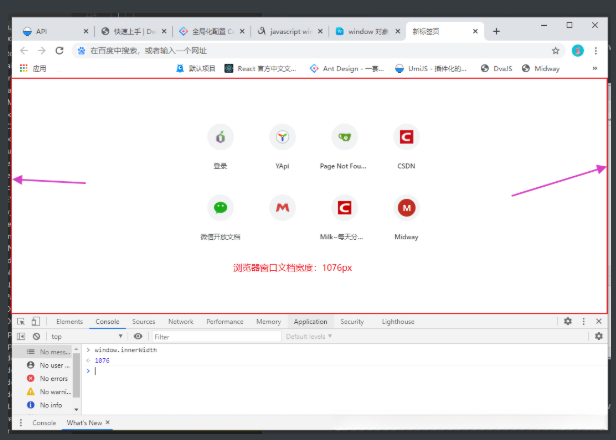Open the DevTools settings gear
Viewport: 616px width, 440px height.
click(568, 321)
